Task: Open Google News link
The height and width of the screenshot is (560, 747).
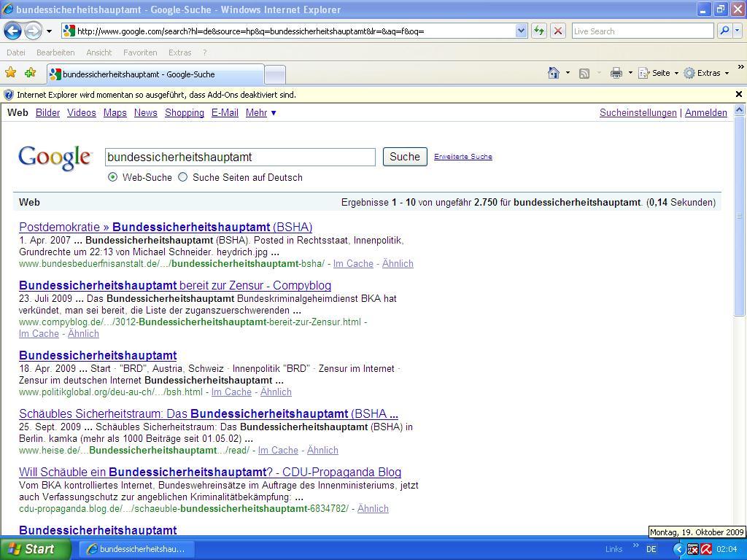Action: pyautogui.click(x=146, y=113)
